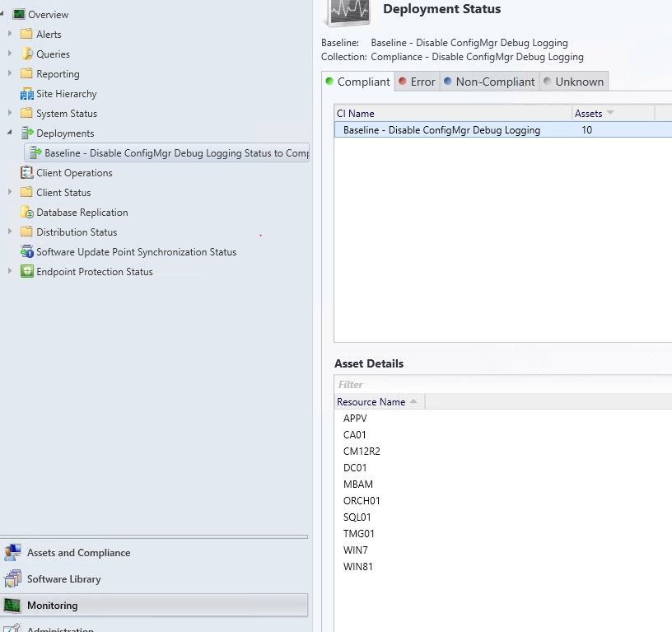
Task: Select the Client Operations tree item
Action: click(x=74, y=173)
